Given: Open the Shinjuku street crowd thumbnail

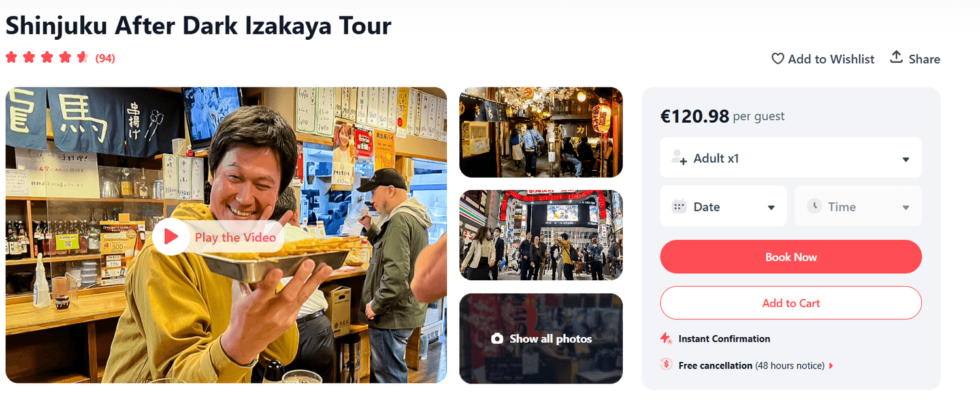Looking at the screenshot, I should pos(541,235).
